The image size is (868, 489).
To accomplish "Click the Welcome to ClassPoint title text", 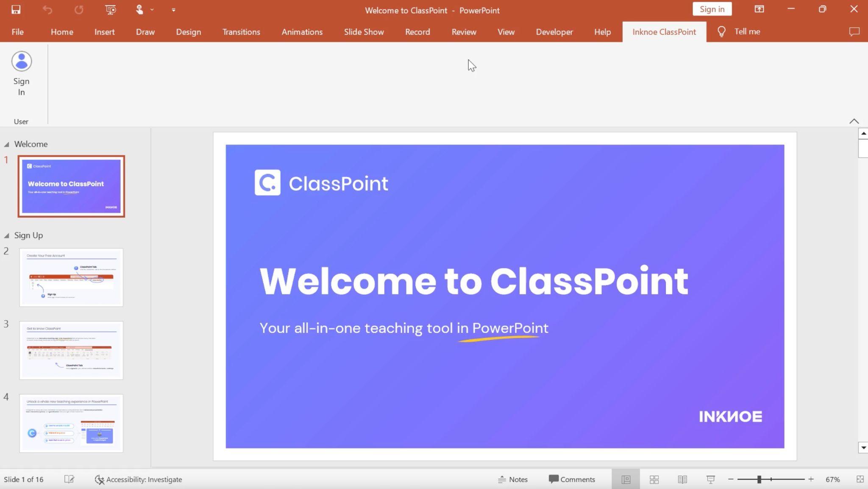I will click(x=474, y=281).
